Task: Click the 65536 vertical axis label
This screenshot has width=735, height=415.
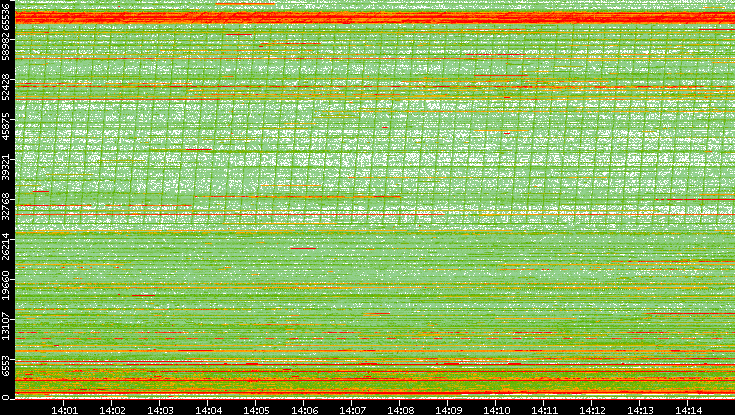Action: 5,15
